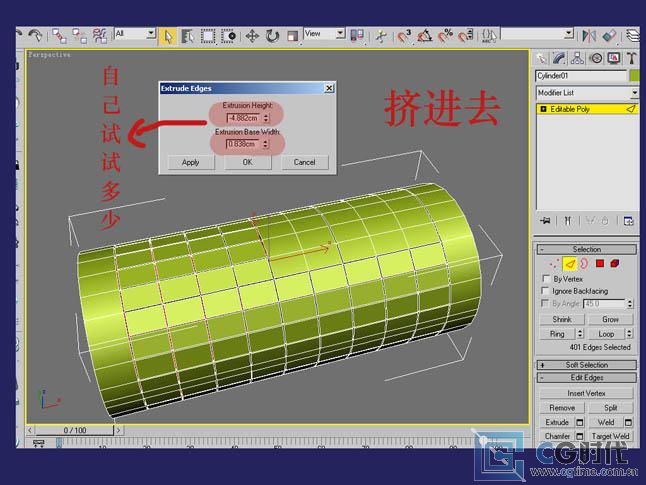Click the Extrusion Base Width spinner arrows
The width and height of the screenshot is (646, 485).
pyautogui.click(x=265, y=144)
